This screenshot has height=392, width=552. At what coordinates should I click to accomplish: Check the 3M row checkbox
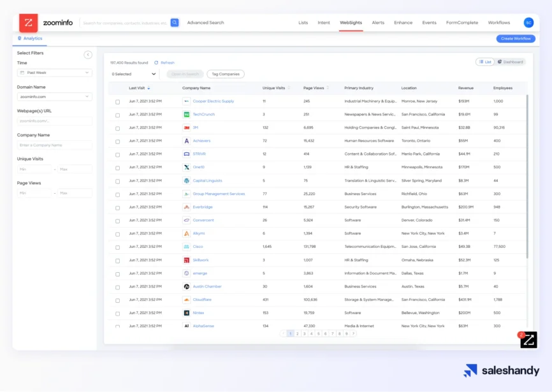(117, 129)
